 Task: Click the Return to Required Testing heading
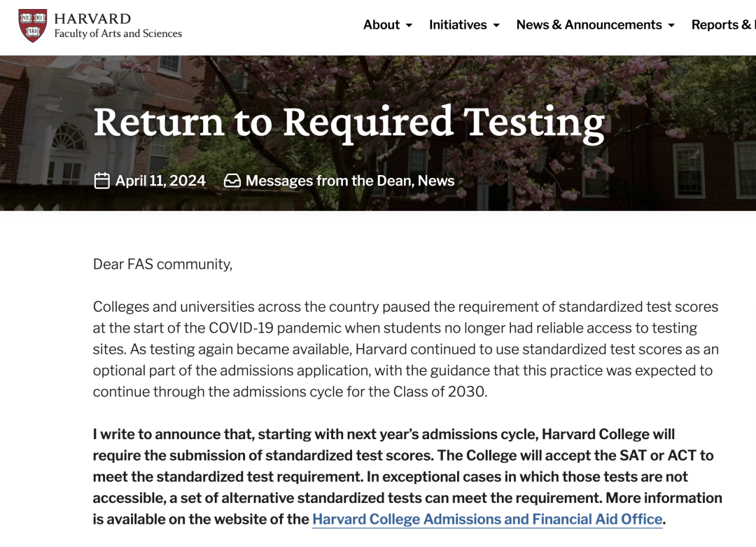349,123
